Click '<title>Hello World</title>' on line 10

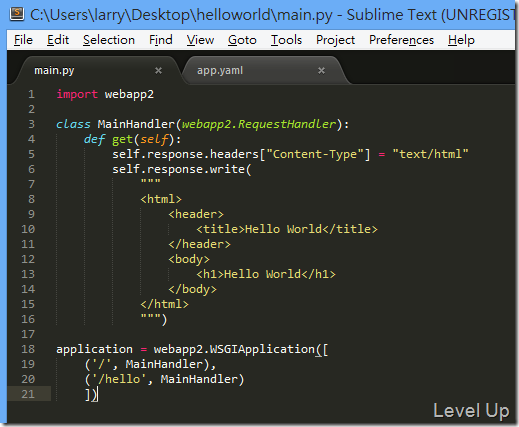click(x=287, y=229)
